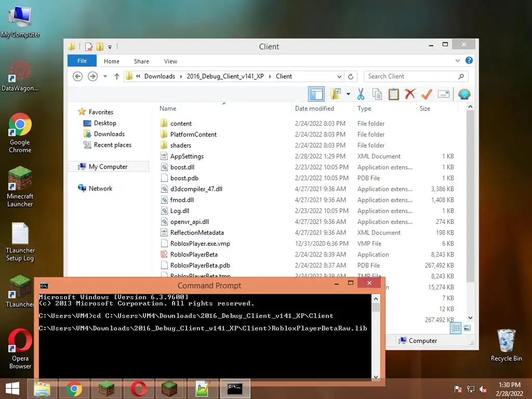The image size is (532, 399).
Task: Open My Computer desktop icon
Action: (x=20, y=21)
